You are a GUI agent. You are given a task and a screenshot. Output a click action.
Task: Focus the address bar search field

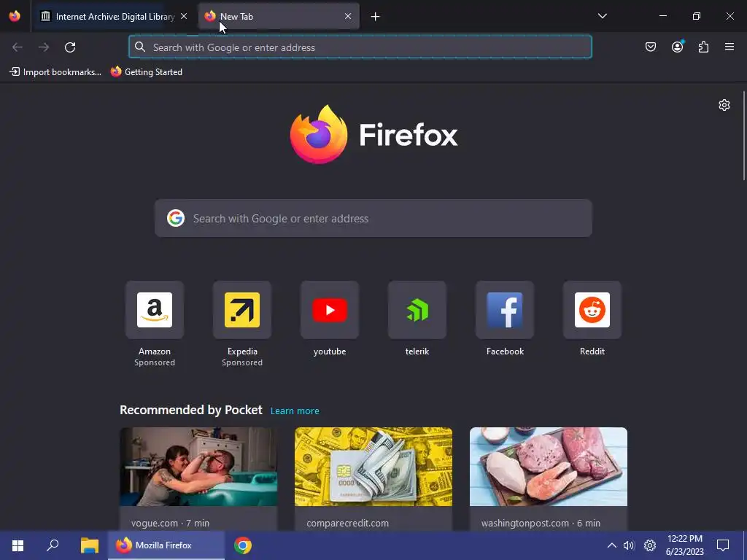(360, 47)
